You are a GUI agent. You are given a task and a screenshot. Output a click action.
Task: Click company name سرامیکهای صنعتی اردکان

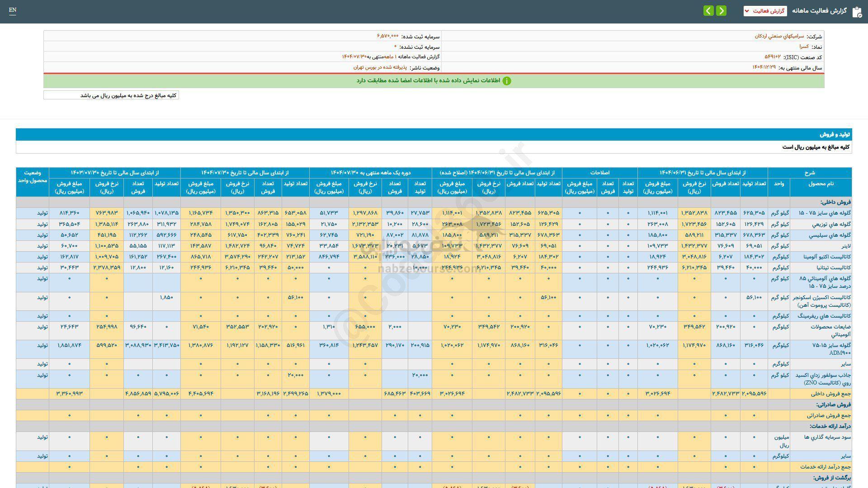[779, 36]
